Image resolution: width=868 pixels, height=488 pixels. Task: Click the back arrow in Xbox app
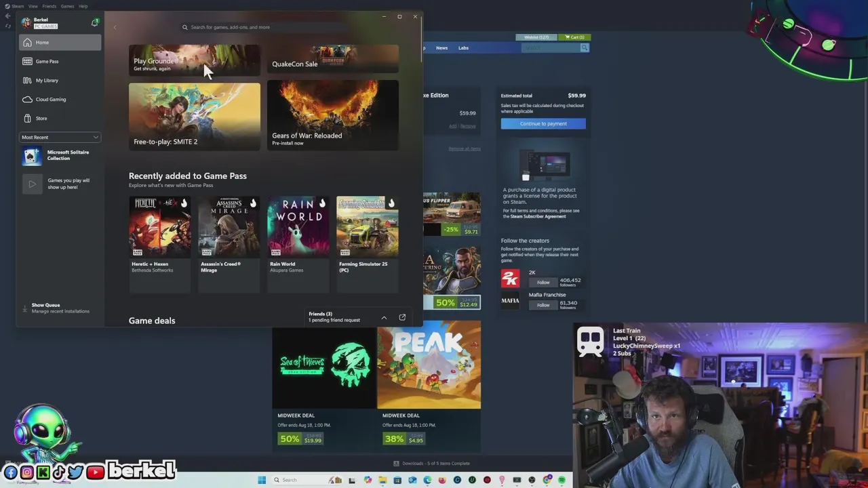click(x=115, y=27)
